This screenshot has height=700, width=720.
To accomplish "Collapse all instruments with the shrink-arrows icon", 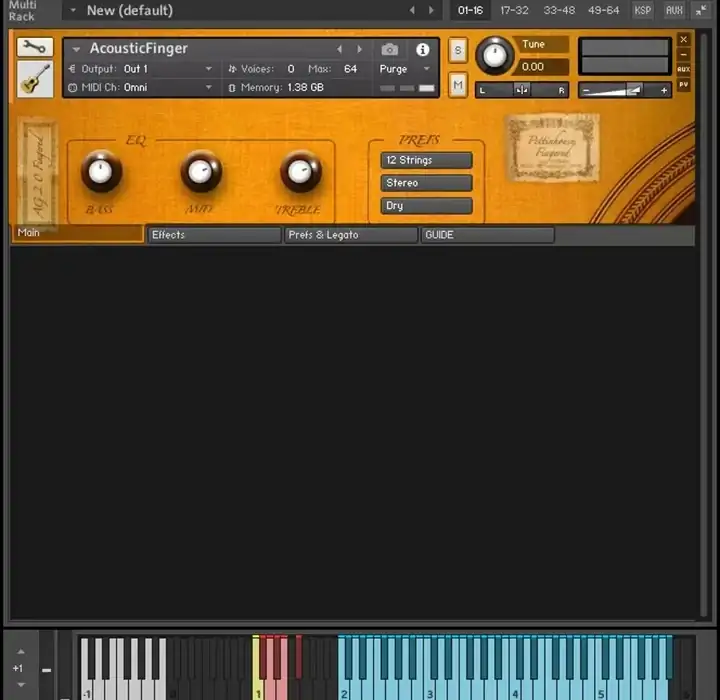I will coord(701,10).
